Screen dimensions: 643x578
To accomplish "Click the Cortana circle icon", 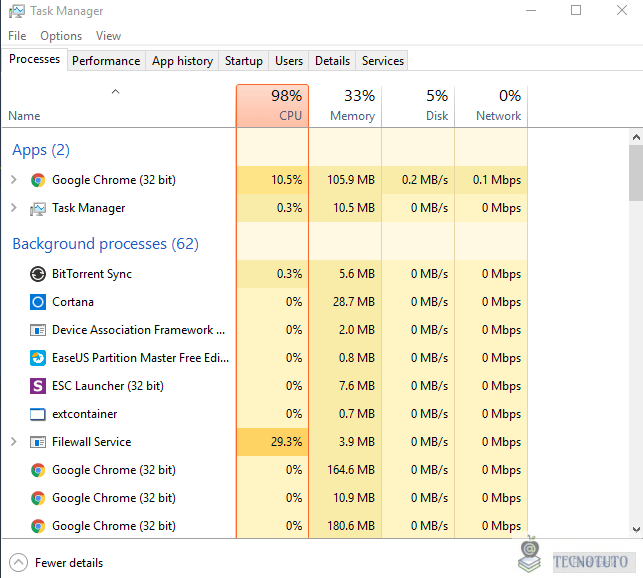I will pos(38,302).
